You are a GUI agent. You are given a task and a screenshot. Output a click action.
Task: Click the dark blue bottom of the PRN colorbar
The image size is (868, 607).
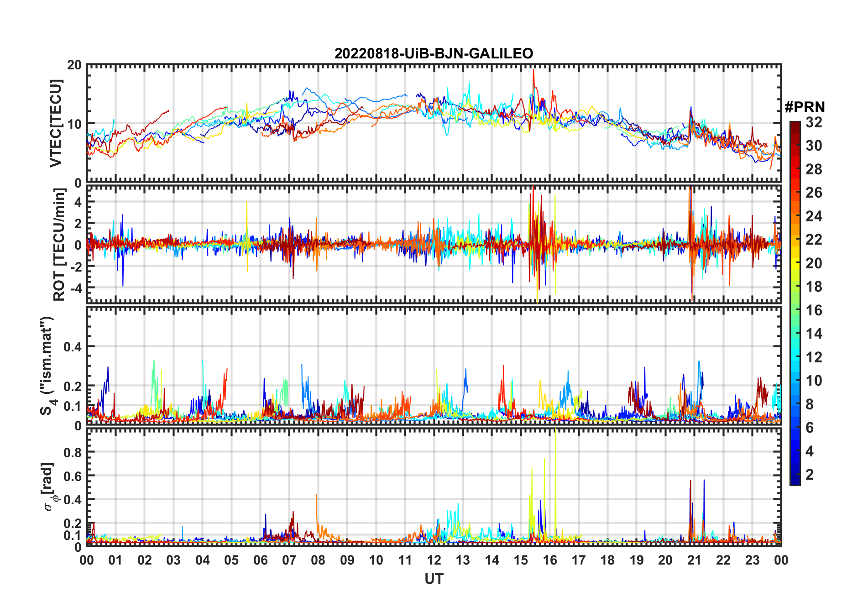pyautogui.click(x=795, y=479)
